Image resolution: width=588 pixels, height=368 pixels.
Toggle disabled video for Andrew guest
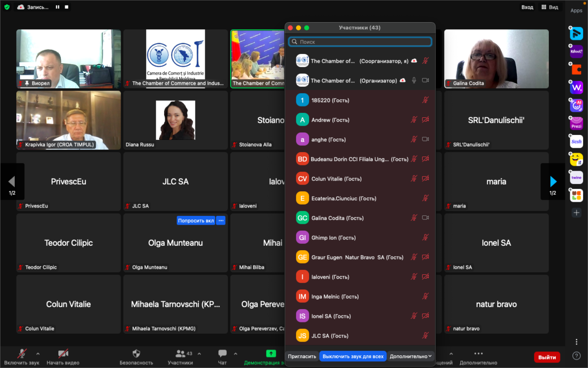tap(425, 120)
